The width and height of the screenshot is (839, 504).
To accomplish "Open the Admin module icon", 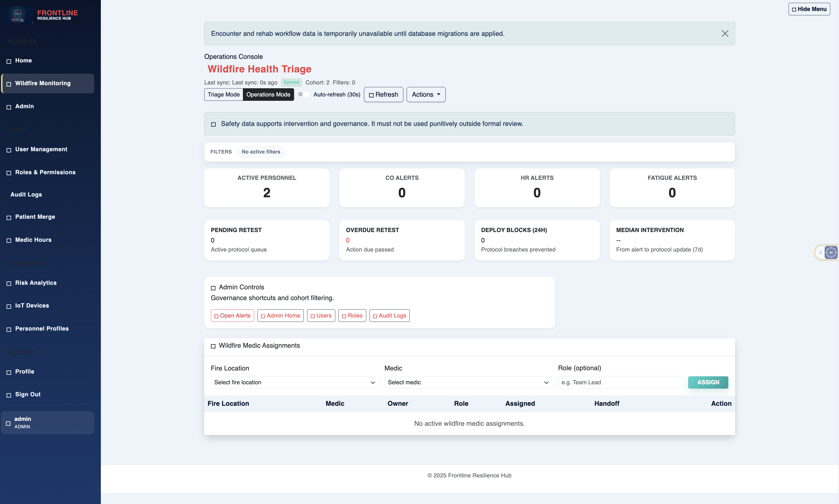I will click(x=9, y=107).
